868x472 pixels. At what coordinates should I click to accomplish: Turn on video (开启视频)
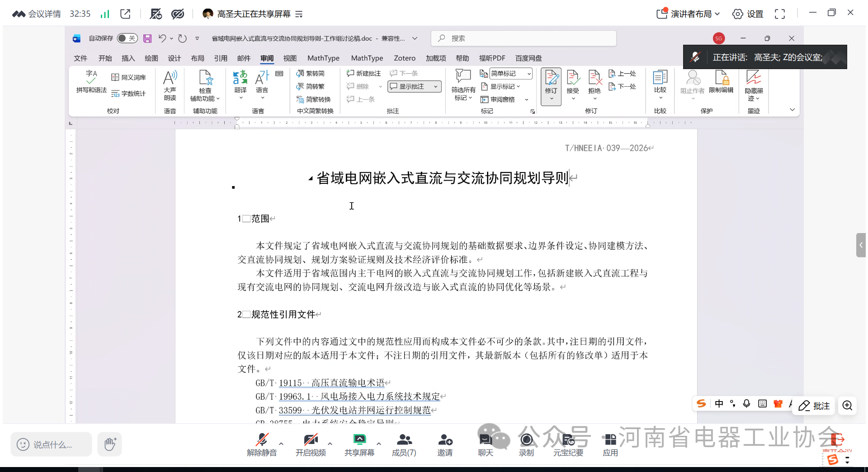tap(311, 445)
